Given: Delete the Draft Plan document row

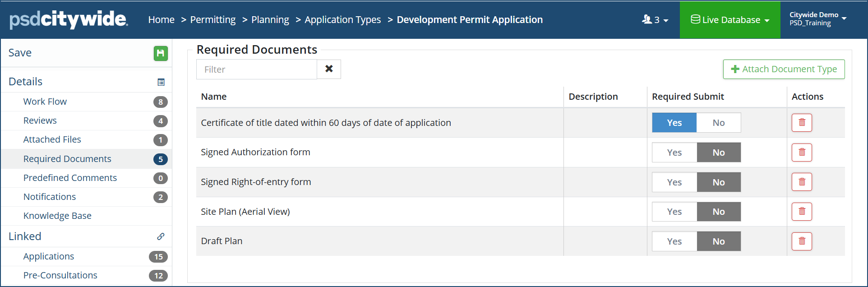Looking at the screenshot, I should click(802, 241).
